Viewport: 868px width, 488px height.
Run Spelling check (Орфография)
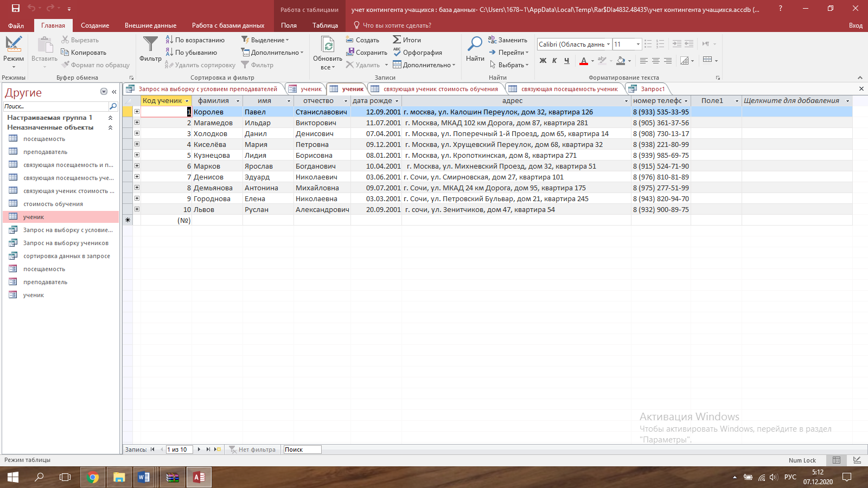tap(417, 53)
